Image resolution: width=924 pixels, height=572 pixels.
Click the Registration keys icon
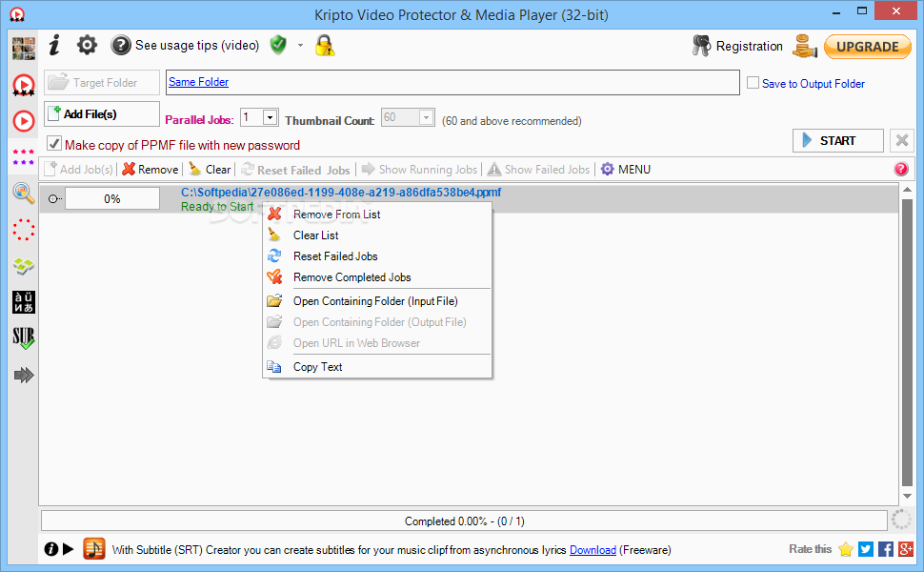pos(701,46)
